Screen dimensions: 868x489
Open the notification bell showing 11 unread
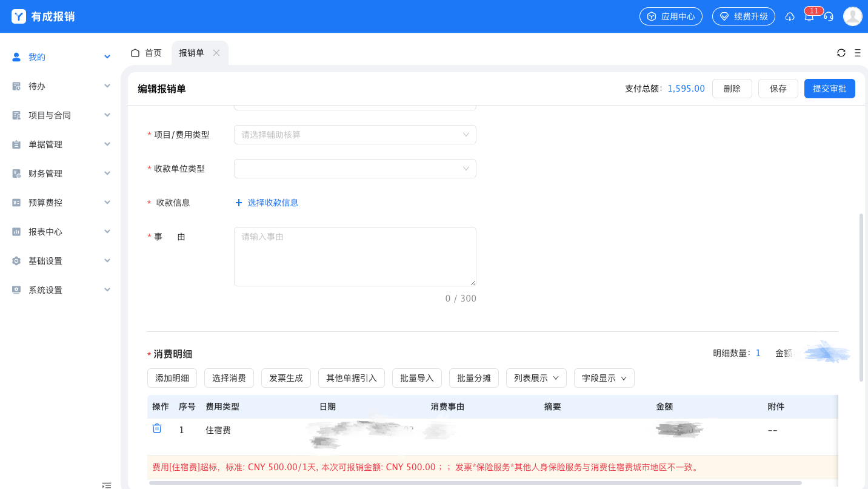[809, 16]
